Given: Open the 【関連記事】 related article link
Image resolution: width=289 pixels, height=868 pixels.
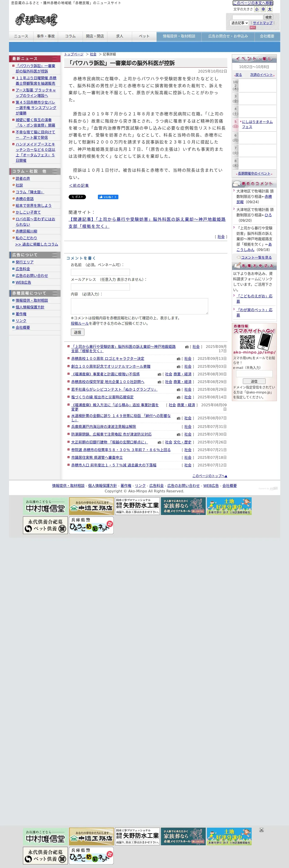Looking at the screenshot, I should [x=147, y=223].
